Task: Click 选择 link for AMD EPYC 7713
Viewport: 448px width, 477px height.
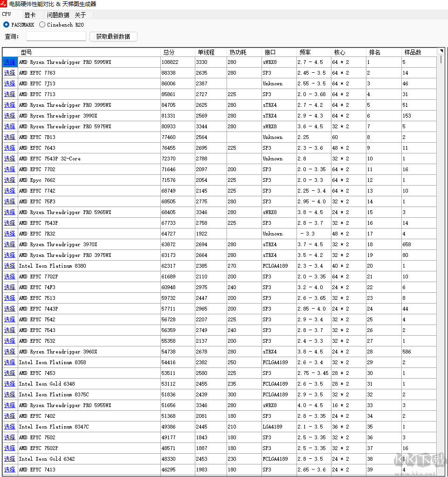Action: 10,94
